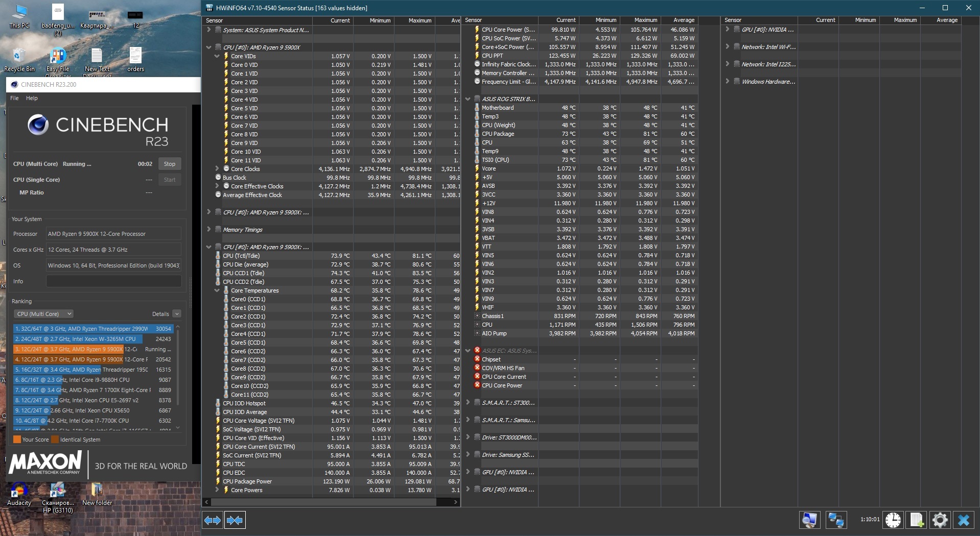Image resolution: width=980 pixels, height=536 pixels.
Task: Open the Cinebench Help menu
Action: (32, 98)
